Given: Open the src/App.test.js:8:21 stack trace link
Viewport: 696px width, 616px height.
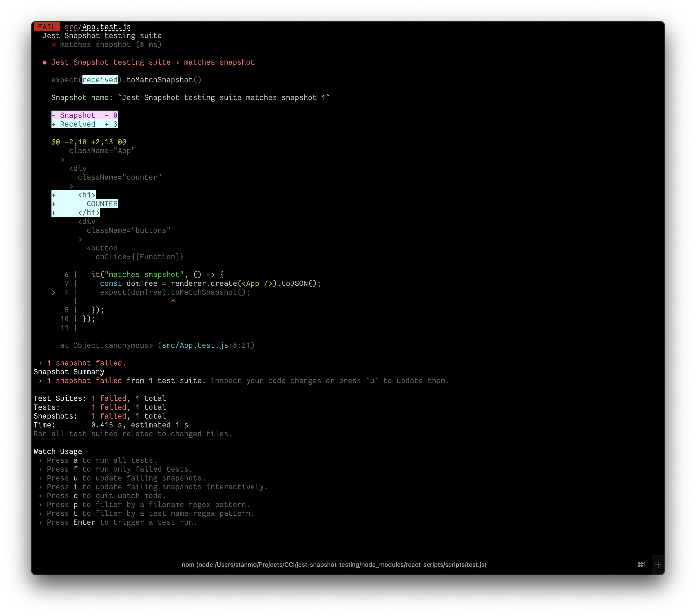Looking at the screenshot, I should pyautogui.click(x=195, y=345).
